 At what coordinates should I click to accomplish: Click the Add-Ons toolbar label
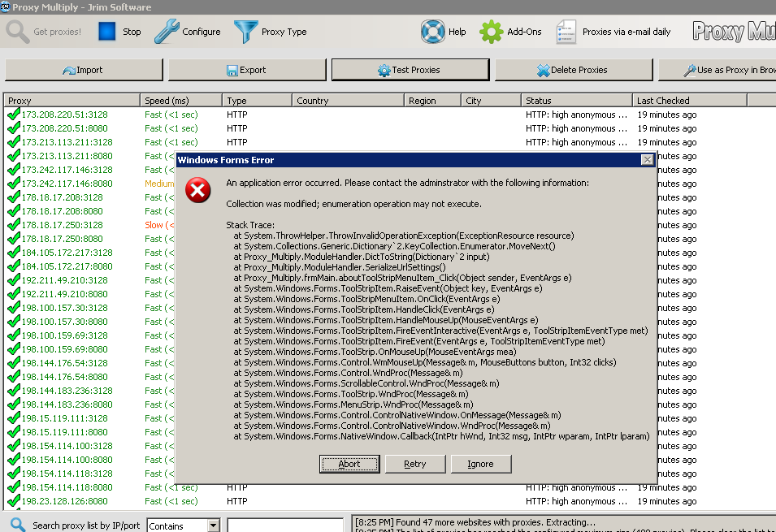525,32
